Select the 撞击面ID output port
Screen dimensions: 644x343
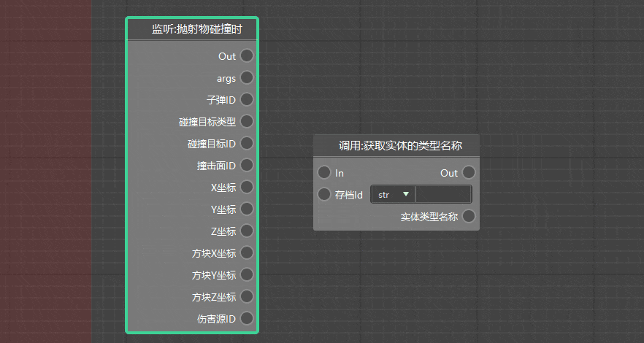point(247,165)
